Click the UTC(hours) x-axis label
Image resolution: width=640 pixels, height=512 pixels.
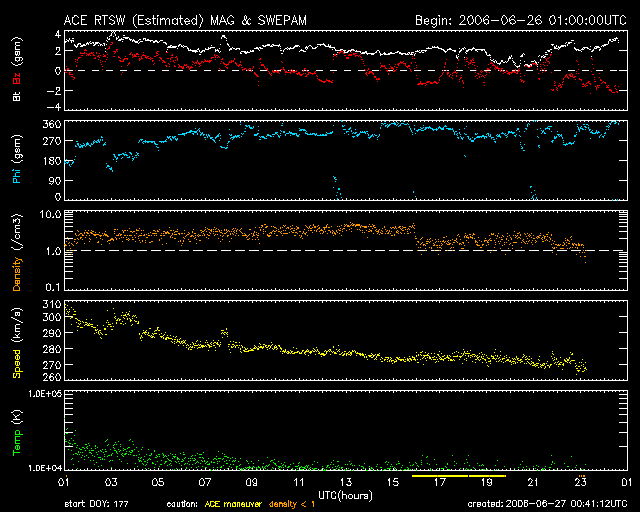(x=345, y=496)
